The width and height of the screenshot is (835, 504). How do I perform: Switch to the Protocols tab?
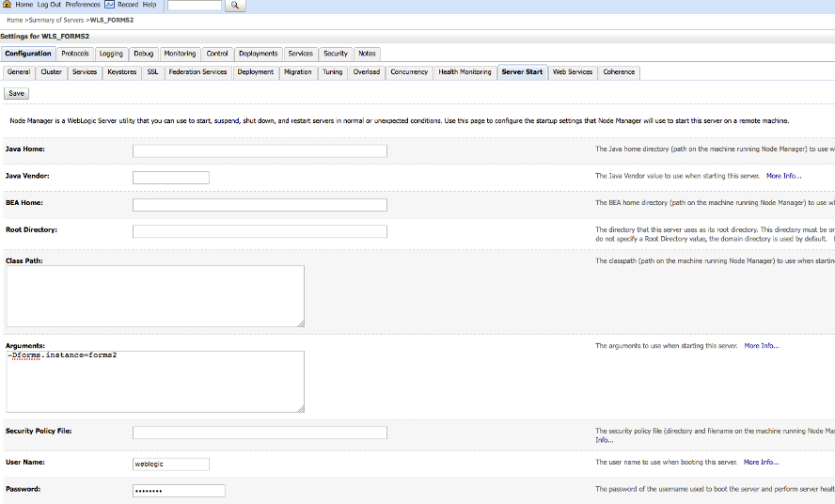coord(75,54)
